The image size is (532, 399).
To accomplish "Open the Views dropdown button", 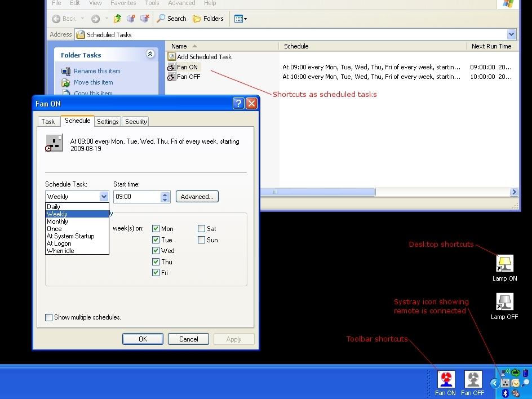I will pyautogui.click(x=240, y=19).
